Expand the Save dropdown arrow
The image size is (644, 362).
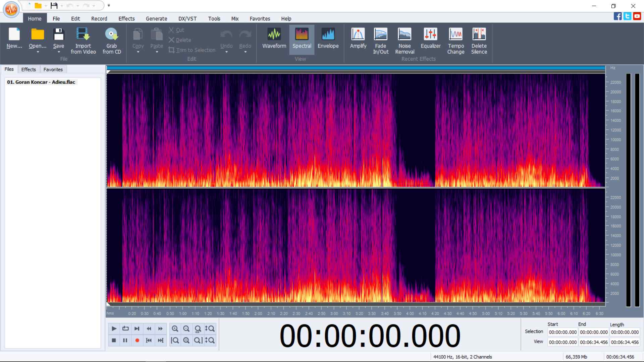[59, 52]
